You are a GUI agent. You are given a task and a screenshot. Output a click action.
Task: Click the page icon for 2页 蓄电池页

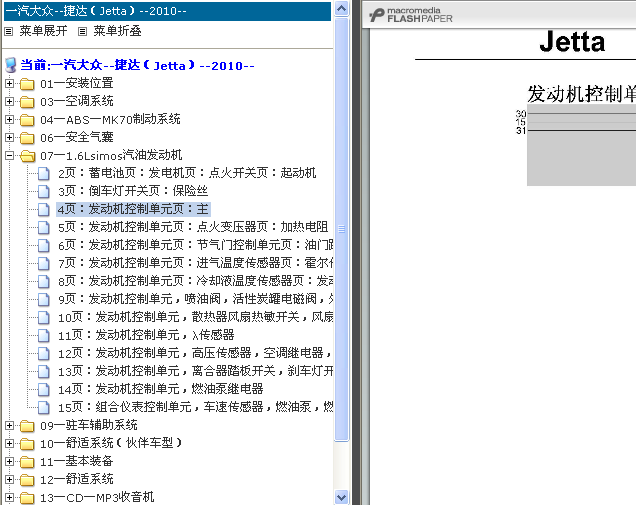(x=44, y=174)
